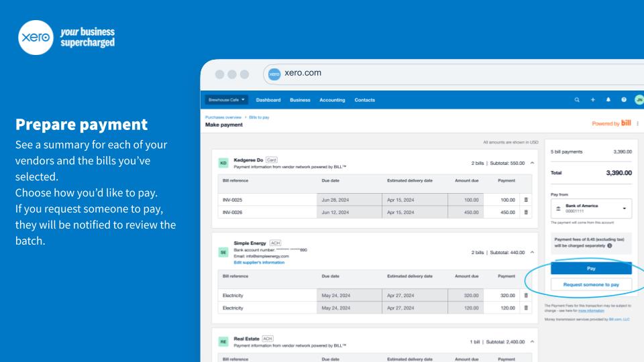This screenshot has height=362, width=644.
Task: Open notifications bell icon
Action: [608, 100]
